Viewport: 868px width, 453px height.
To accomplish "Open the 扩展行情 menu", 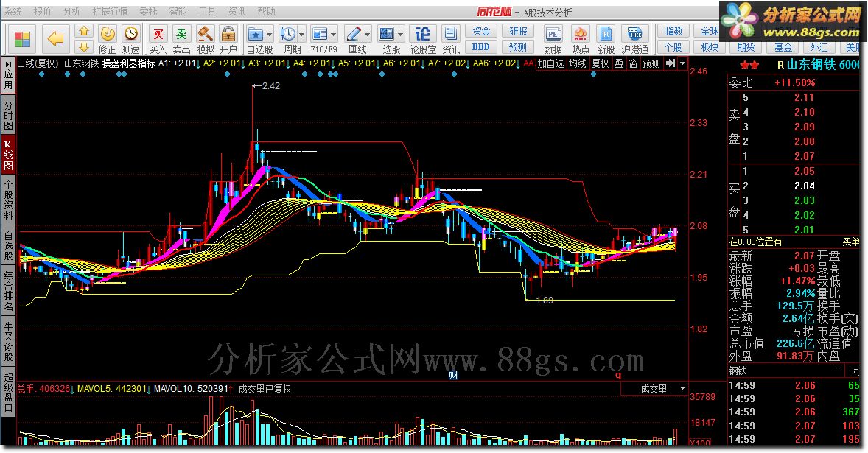I will (x=110, y=11).
